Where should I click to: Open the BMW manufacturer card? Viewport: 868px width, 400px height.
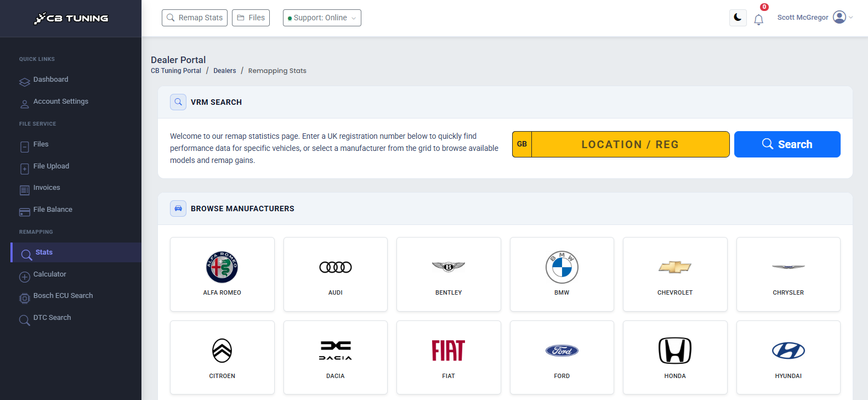tap(562, 274)
